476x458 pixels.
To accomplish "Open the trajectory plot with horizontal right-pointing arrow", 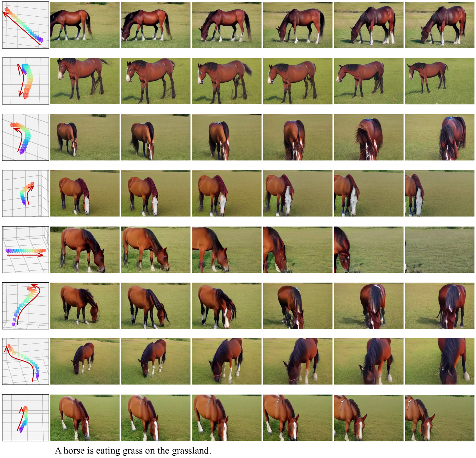I will (x=25, y=250).
